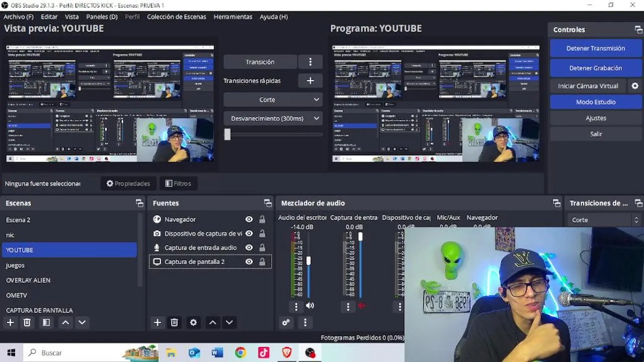The height and width of the screenshot is (362, 644).
Task: Open Outlook from the taskbar
Action: [194, 353]
